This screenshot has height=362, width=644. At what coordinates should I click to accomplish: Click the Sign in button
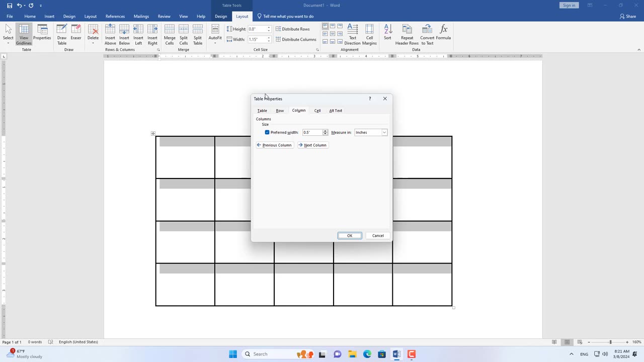pyautogui.click(x=569, y=5)
